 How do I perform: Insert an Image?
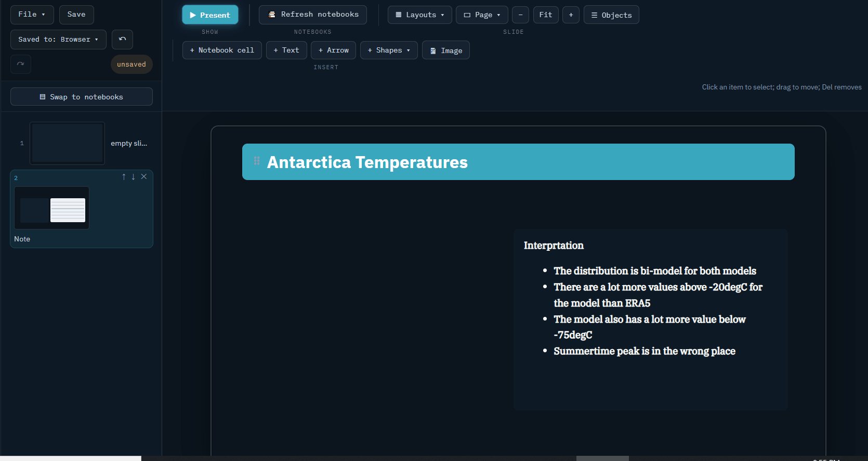pyautogui.click(x=446, y=50)
